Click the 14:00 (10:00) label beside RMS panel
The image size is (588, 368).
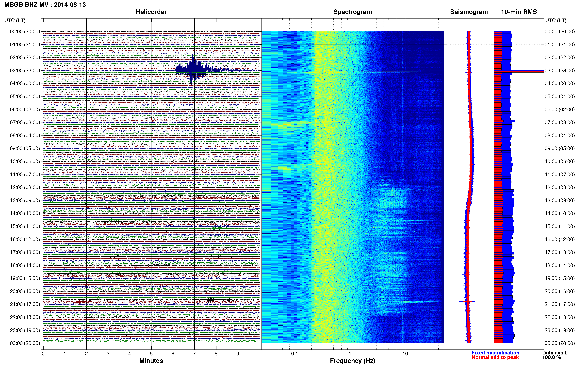(560, 213)
